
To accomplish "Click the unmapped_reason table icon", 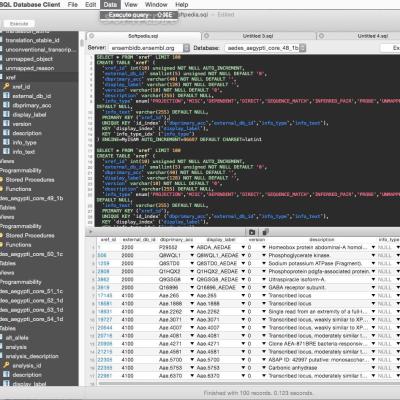I will pos(1,68).
